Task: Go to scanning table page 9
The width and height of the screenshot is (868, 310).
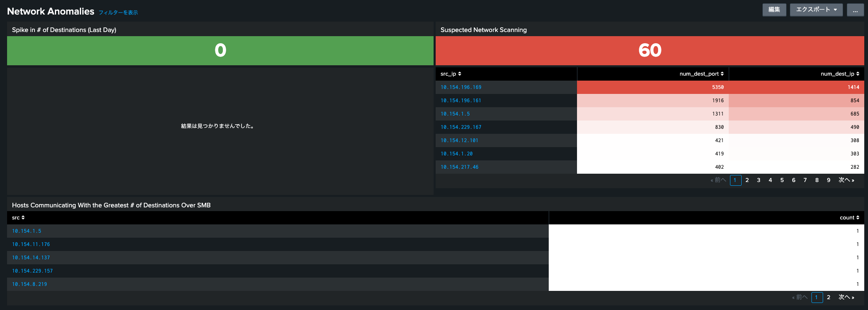Action: click(x=829, y=180)
